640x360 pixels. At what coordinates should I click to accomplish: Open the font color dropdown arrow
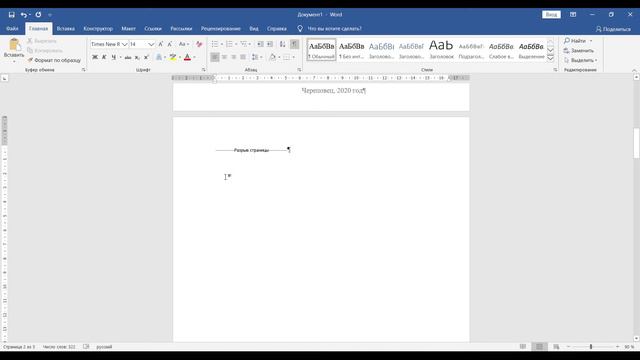pos(194,57)
